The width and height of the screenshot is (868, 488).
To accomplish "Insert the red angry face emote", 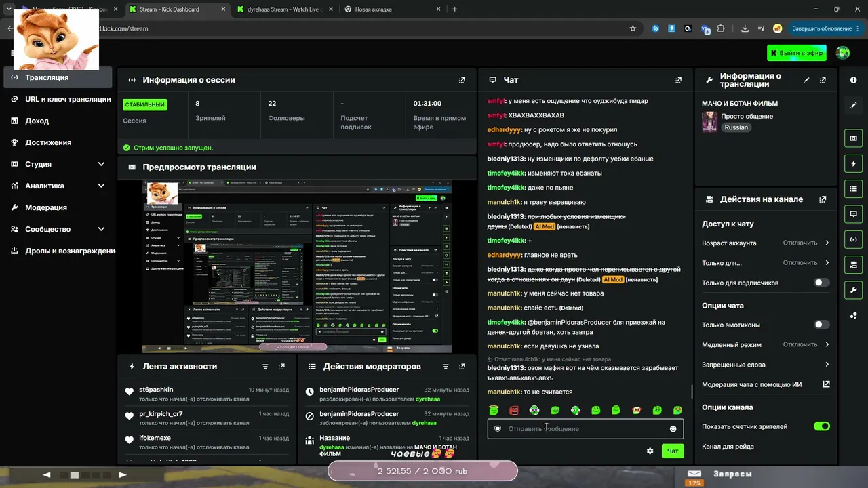I will (x=514, y=410).
